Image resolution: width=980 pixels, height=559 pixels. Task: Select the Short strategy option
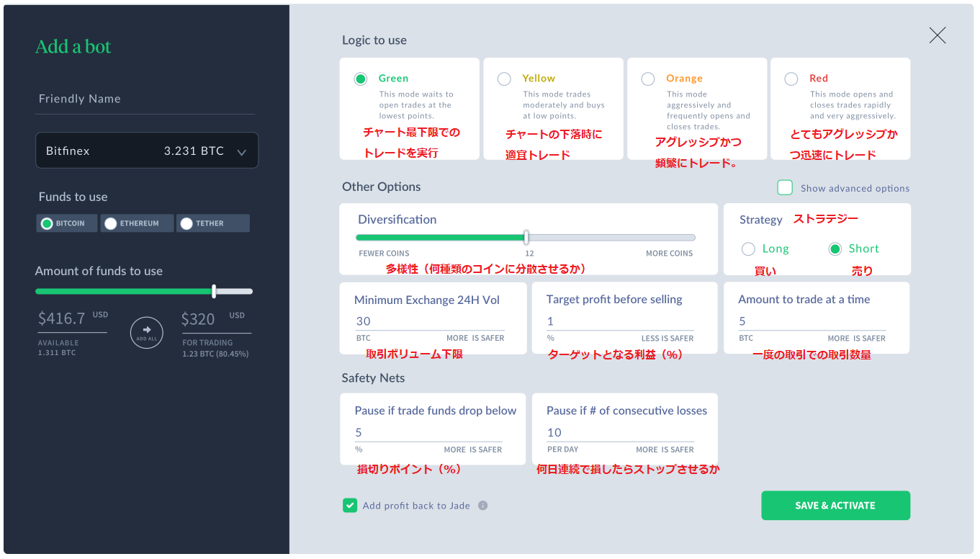(835, 249)
